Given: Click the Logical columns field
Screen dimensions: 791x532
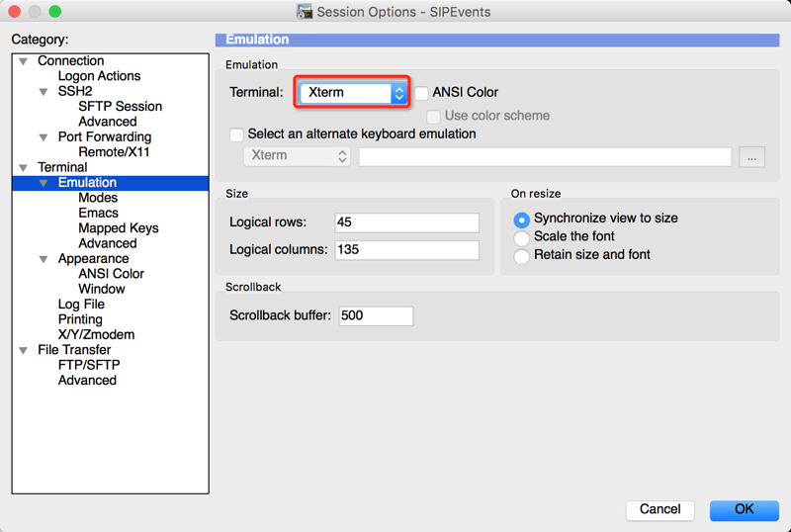Looking at the screenshot, I should coord(405,250).
